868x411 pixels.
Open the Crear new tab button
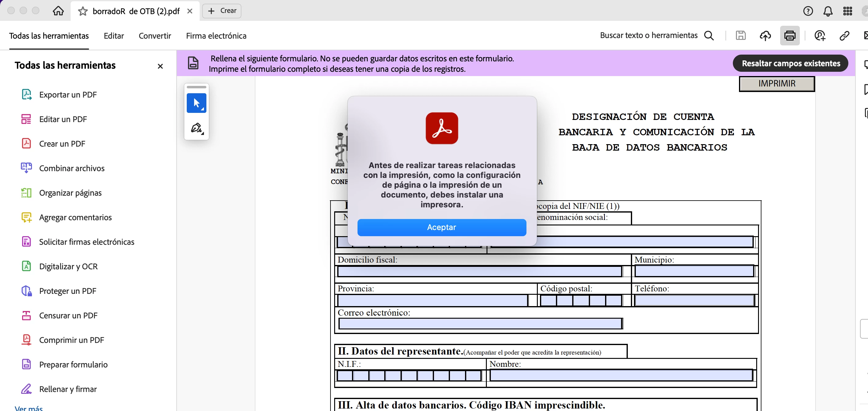pos(222,11)
